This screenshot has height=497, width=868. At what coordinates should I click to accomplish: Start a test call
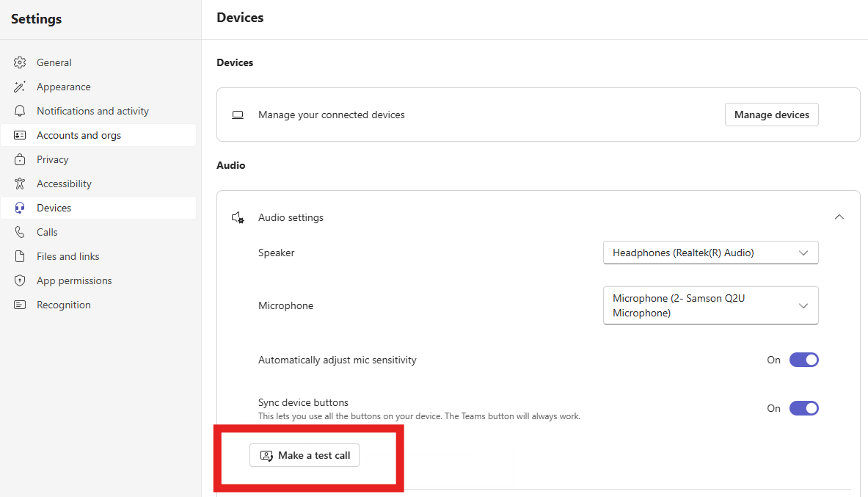coord(304,455)
